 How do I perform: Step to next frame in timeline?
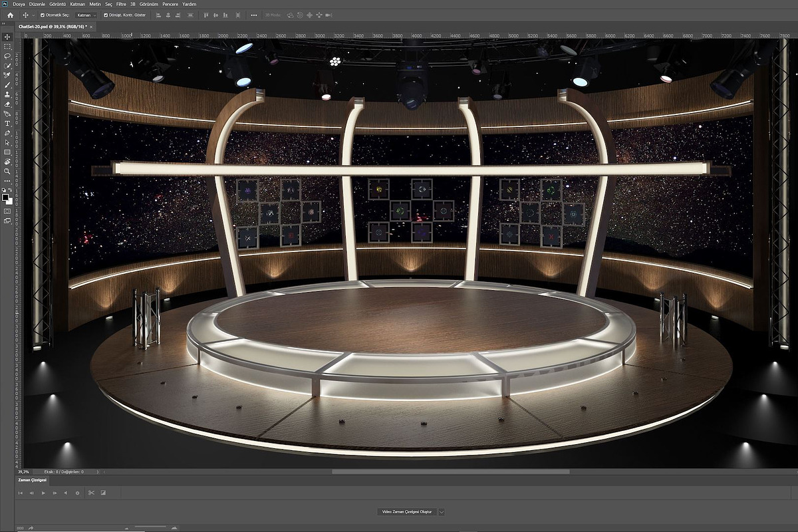coord(55,493)
